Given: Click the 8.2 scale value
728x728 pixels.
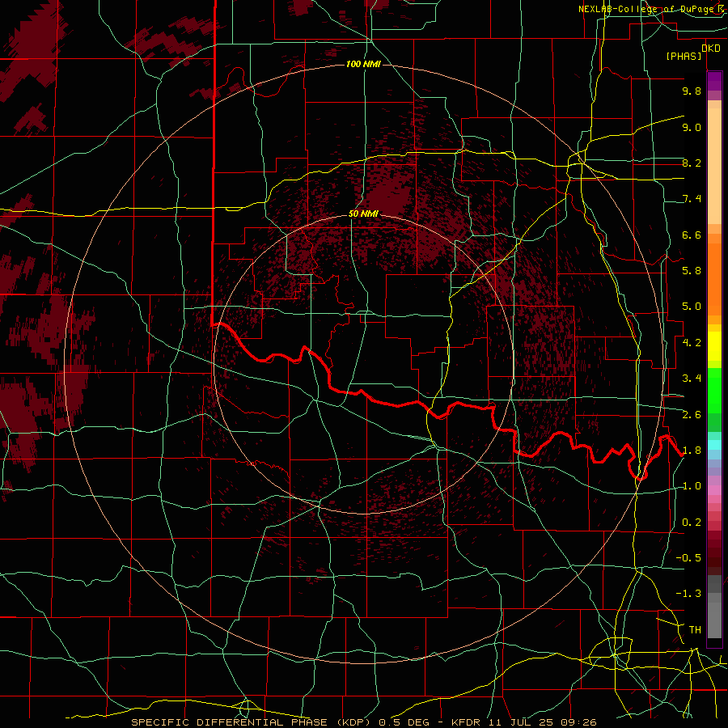Looking at the screenshot, I should (692, 163).
